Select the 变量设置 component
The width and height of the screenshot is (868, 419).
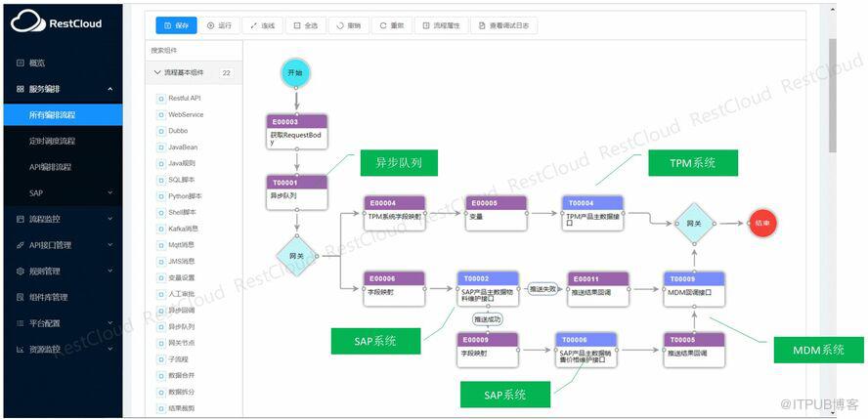pyautogui.click(x=177, y=277)
